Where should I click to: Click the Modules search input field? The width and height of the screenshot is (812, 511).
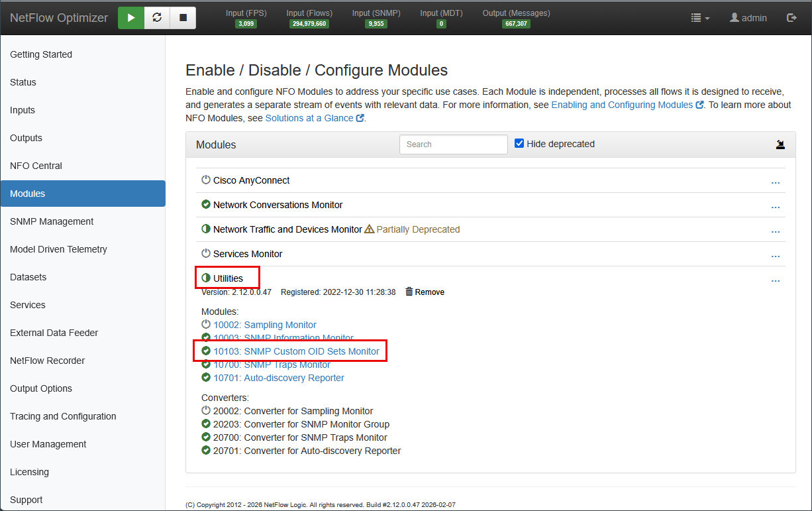point(453,144)
